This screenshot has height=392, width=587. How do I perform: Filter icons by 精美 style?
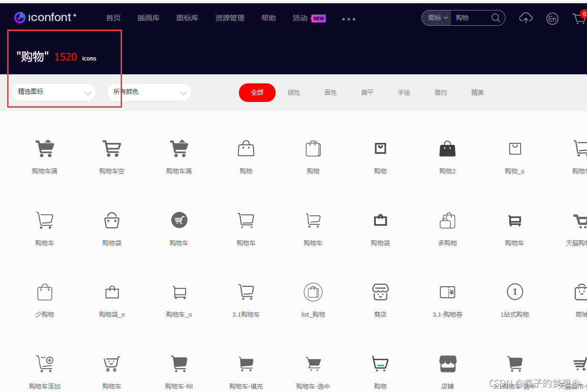tap(477, 92)
